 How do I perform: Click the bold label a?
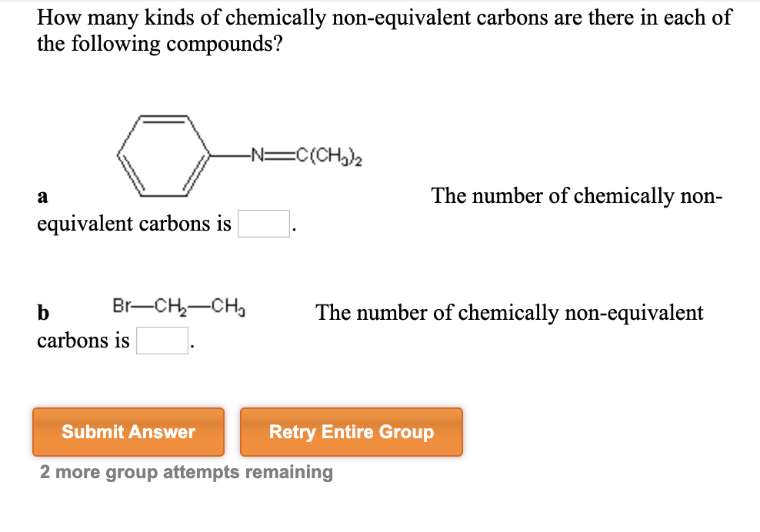coord(42,196)
